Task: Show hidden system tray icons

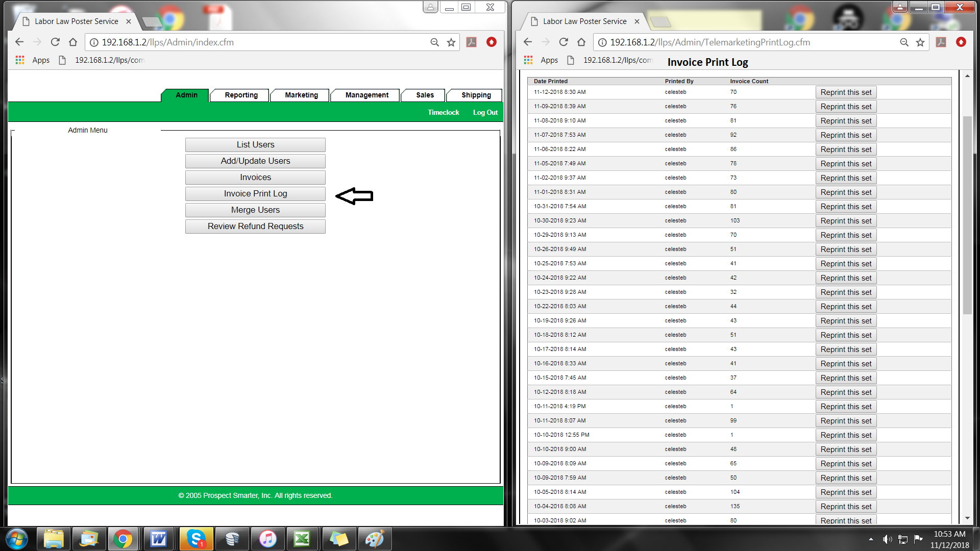Action: point(871,539)
